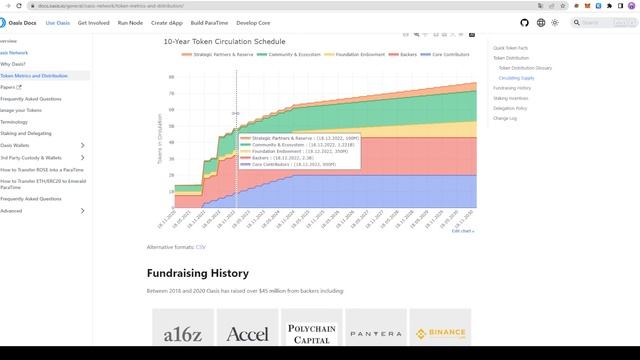Download the CSV alternative format
This screenshot has height=360, width=640.
(200, 247)
